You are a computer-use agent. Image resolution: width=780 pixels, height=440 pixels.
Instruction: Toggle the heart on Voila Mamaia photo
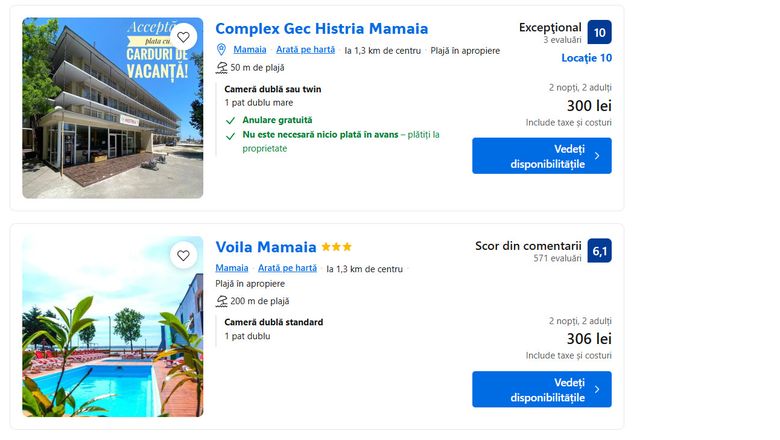(x=183, y=256)
